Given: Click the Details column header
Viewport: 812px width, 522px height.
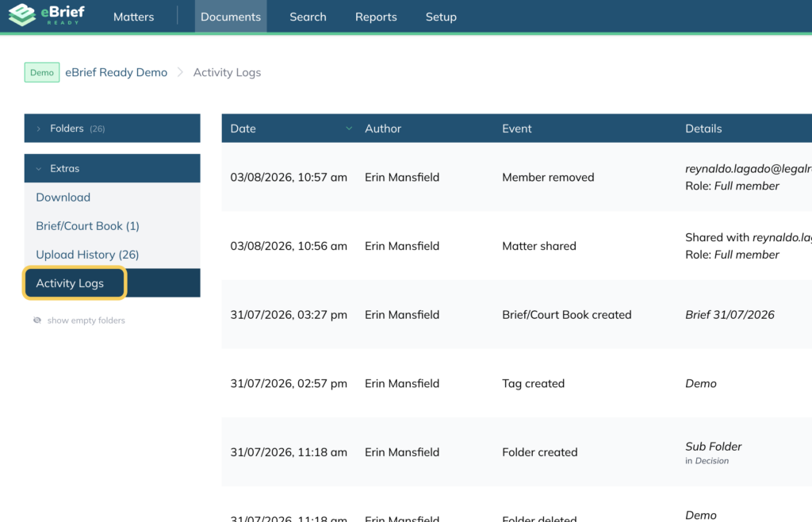Looking at the screenshot, I should click(704, 129).
